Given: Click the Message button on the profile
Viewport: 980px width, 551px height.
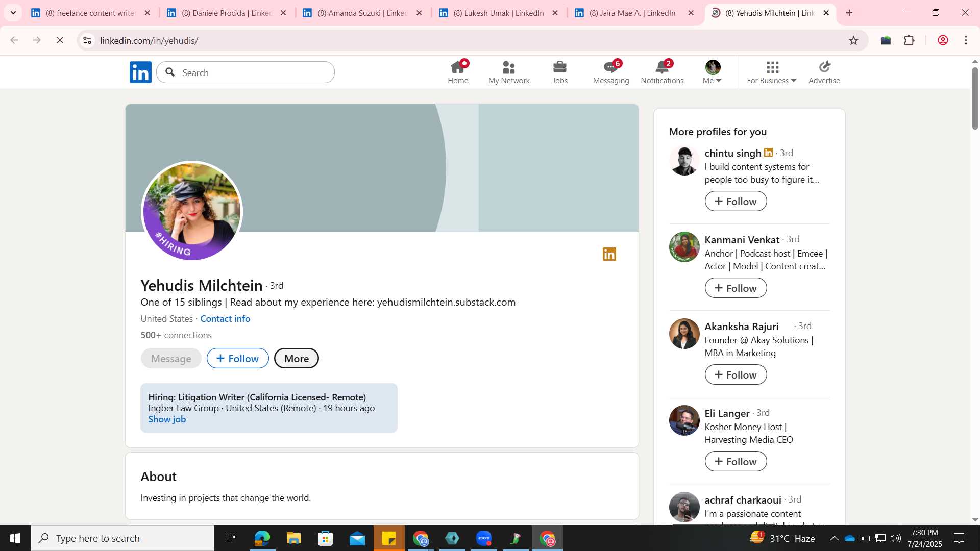Looking at the screenshot, I should tap(171, 358).
